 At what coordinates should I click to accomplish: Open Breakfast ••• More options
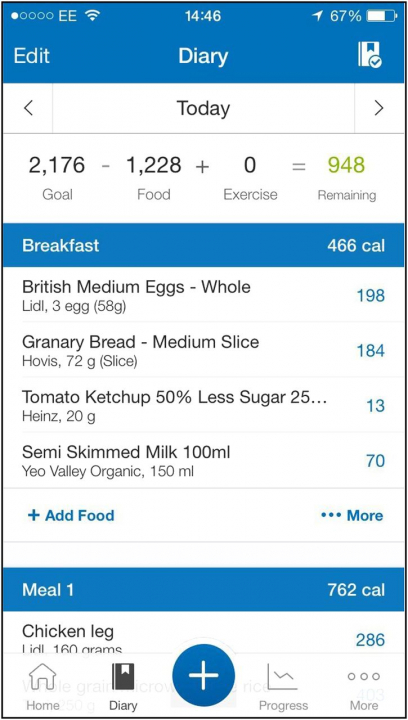[x=352, y=515]
